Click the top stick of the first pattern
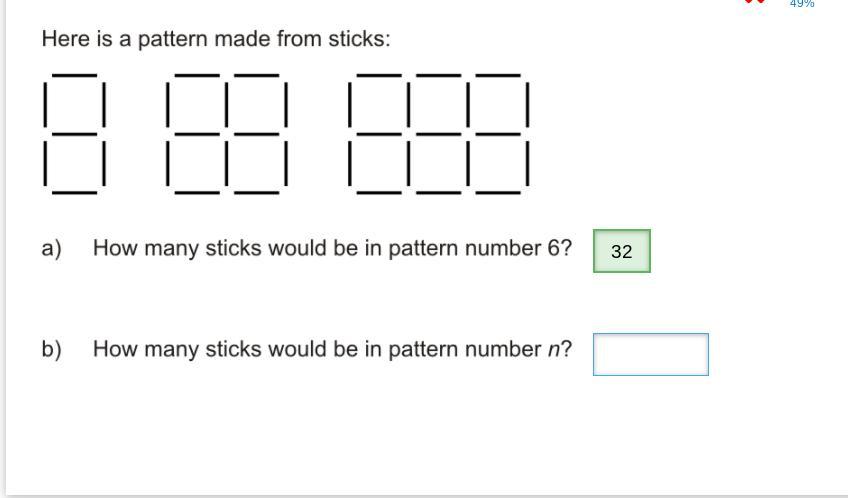 pyautogui.click(x=75, y=75)
